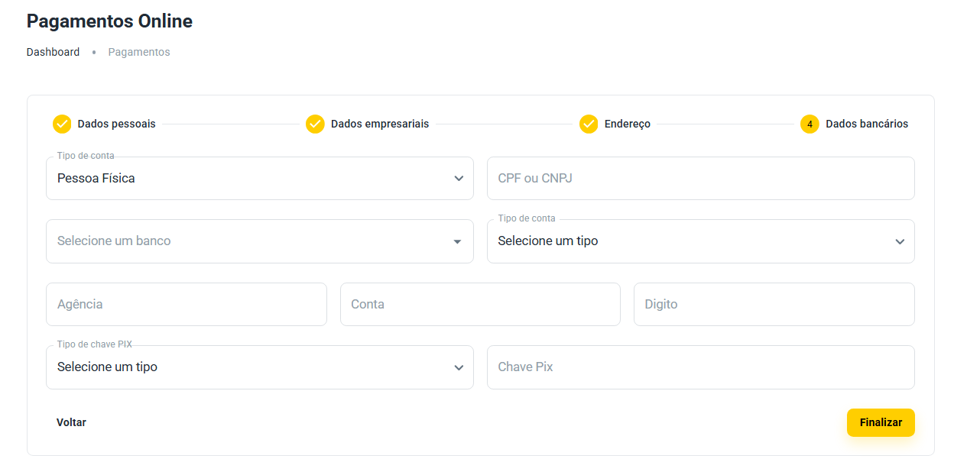Expand the Tipo de chave PIX dropdown
980x475 pixels.
pyautogui.click(x=252, y=367)
